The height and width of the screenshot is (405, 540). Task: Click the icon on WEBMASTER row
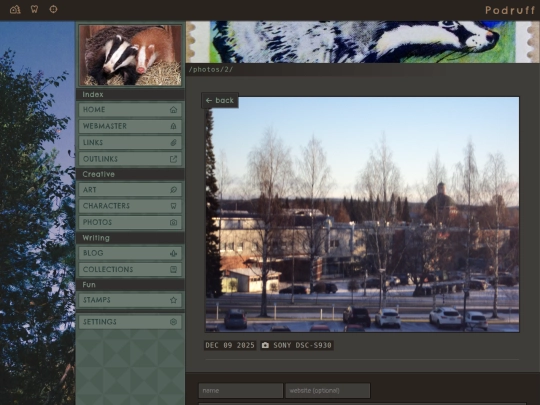coord(173,126)
